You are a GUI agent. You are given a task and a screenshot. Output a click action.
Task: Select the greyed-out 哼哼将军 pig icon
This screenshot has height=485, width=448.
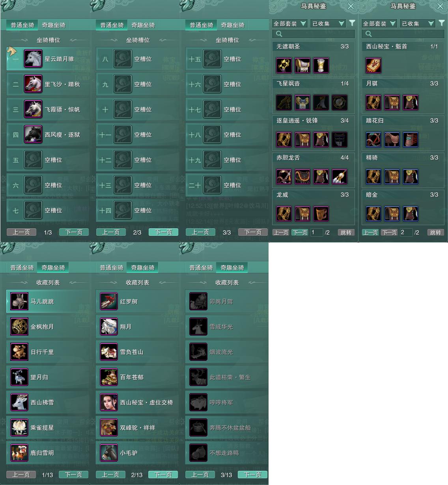pyautogui.click(x=198, y=402)
